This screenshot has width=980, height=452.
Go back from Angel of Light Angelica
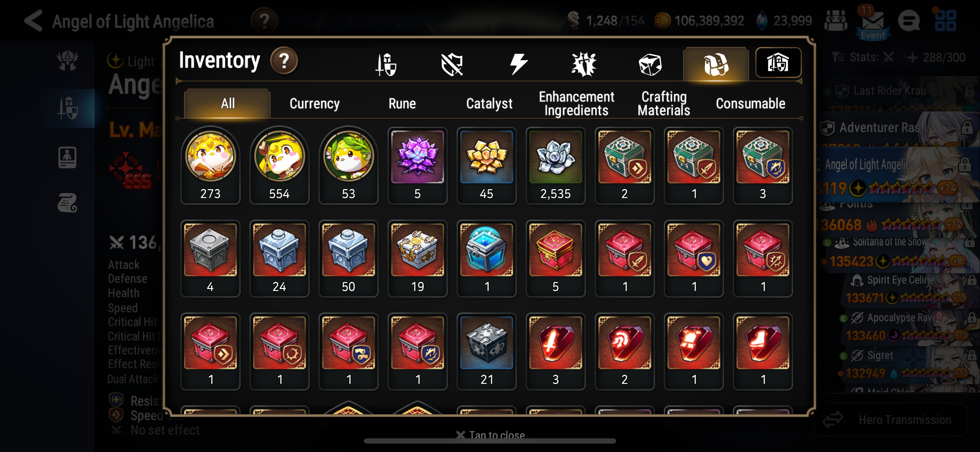(x=34, y=21)
